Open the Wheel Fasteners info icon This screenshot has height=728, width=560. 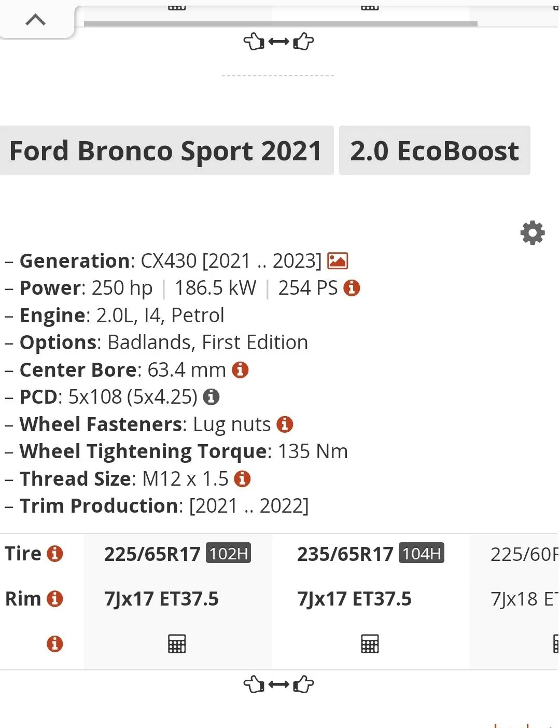click(x=285, y=424)
